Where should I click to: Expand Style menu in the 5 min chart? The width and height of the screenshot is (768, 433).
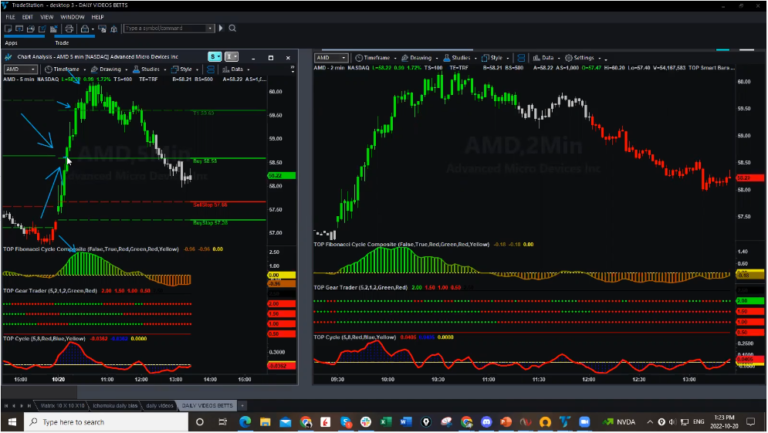click(x=184, y=70)
